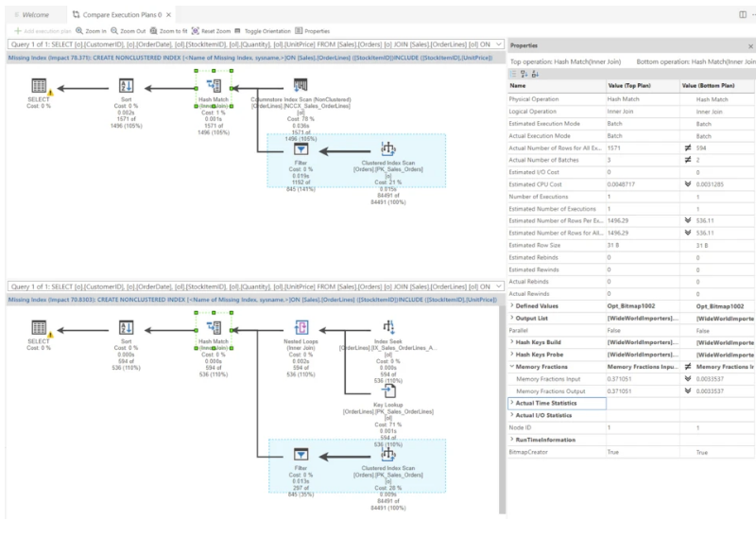Select Key Lookup node in bottom plan
Image resolution: width=756 pixels, height=555 pixels.
(x=388, y=391)
